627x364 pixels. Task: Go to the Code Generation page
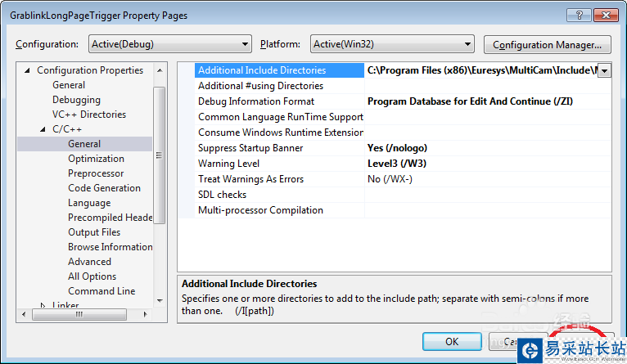click(x=104, y=188)
